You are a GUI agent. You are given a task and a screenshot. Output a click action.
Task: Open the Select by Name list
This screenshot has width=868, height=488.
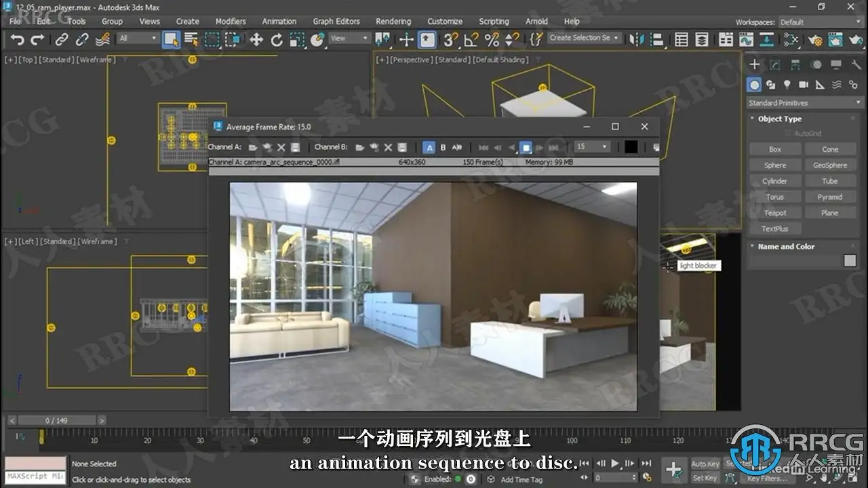[191, 39]
